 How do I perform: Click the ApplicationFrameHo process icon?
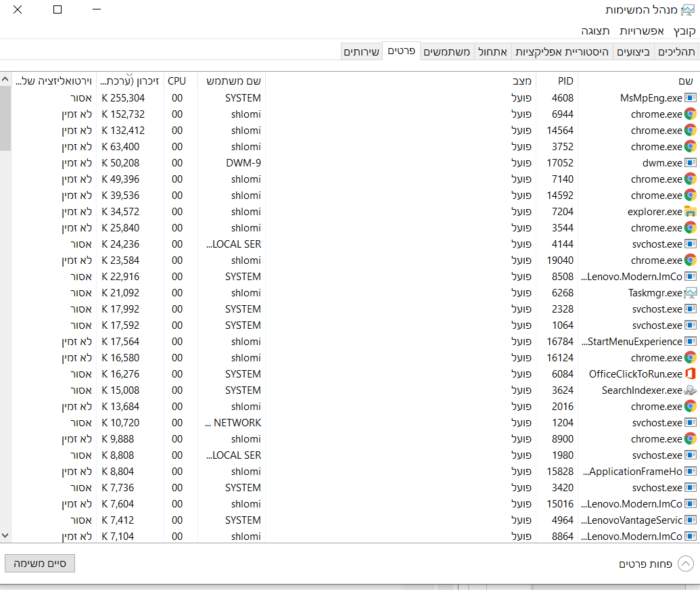tap(690, 472)
